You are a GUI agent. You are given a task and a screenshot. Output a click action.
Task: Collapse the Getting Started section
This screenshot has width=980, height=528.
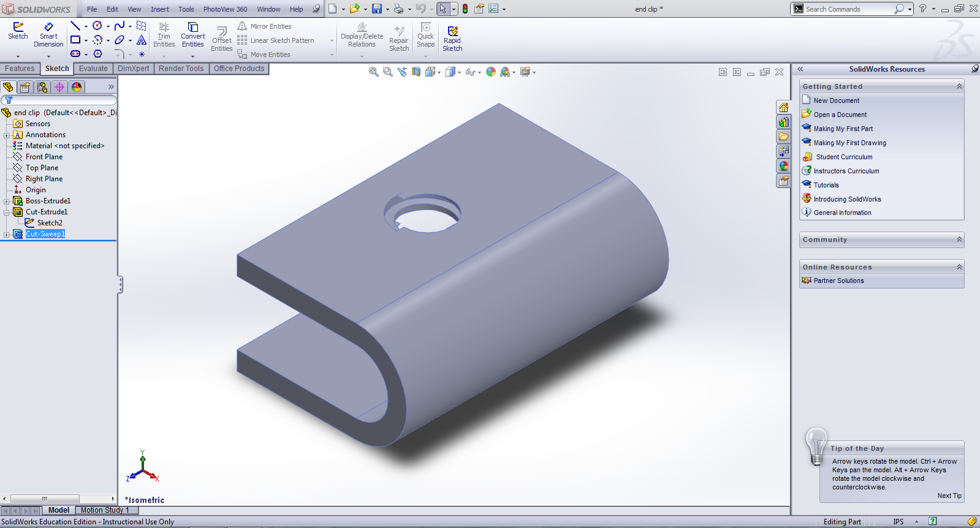(959, 86)
